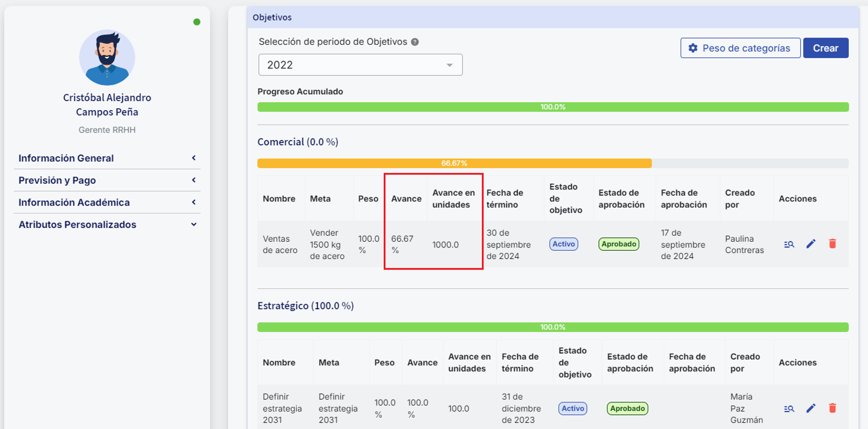
Task: View details of Definir estrategia 2031 objective
Action: pyautogui.click(x=789, y=408)
